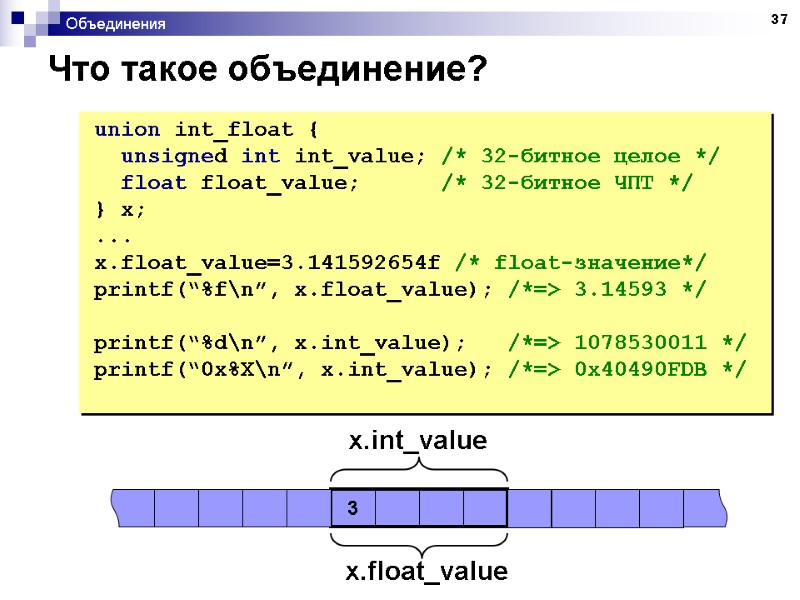Viewport: 800px width, 600px height.
Task: Click the slide title "Что такое объединение?"
Action: click(268, 69)
